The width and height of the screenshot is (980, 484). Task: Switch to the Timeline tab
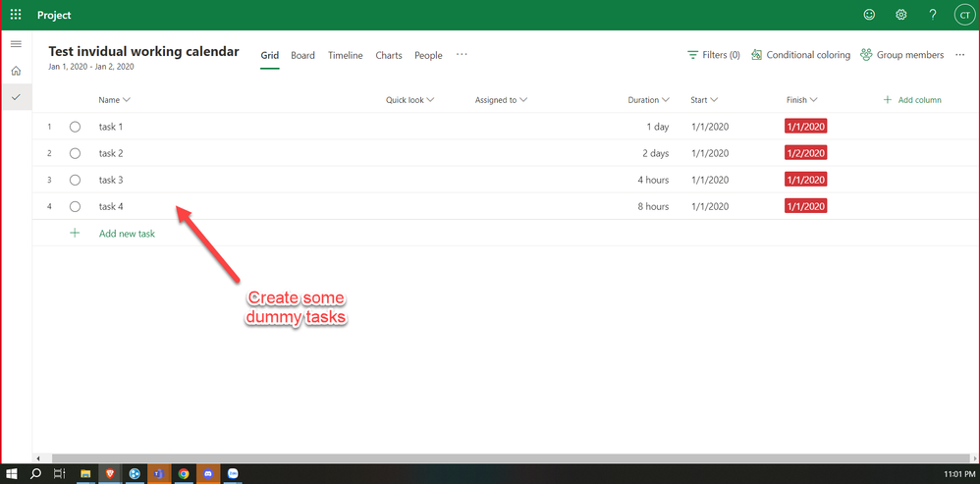pos(345,55)
